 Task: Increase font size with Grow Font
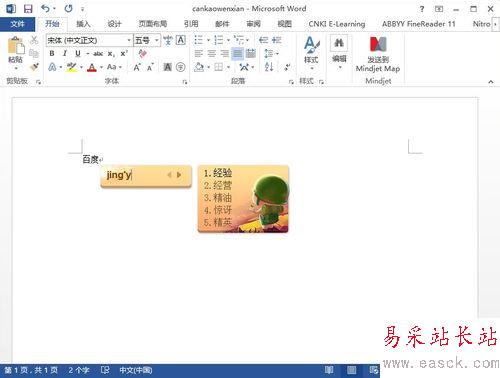click(x=137, y=67)
